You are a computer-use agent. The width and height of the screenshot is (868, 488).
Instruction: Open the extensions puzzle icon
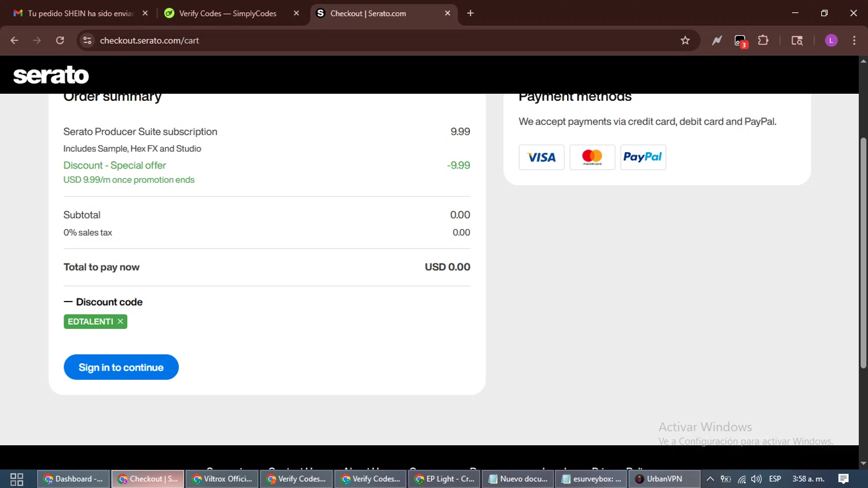[x=763, y=41]
